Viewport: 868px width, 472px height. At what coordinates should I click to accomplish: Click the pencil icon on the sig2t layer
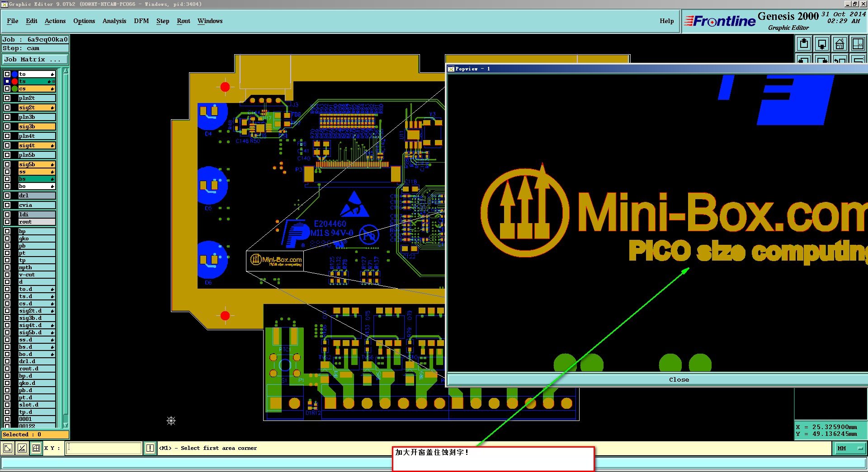pos(52,107)
